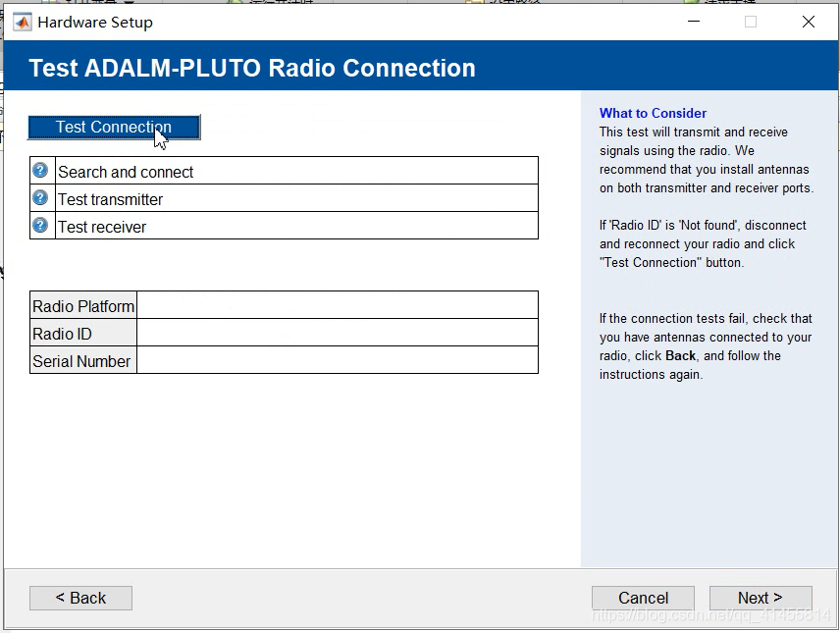Click the Test Connection button
Screen dimensions: 840x633
point(114,127)
